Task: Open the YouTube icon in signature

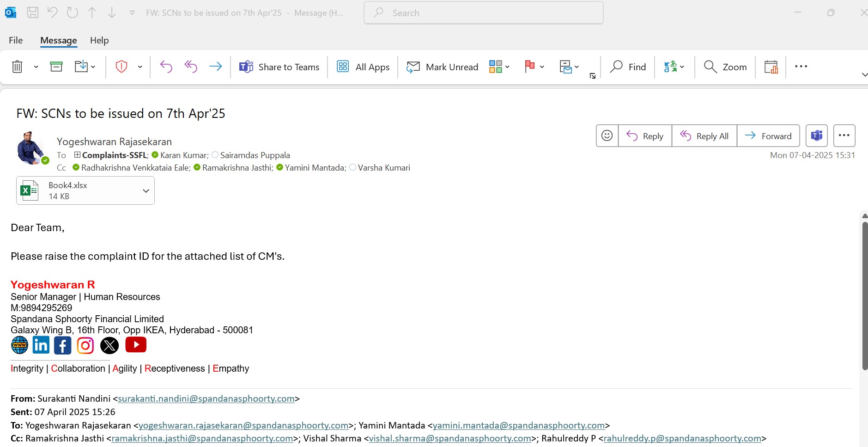Action: (136, 345)
